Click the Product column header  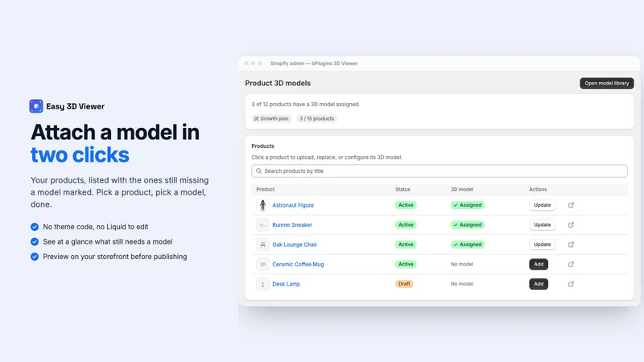point(266,189)
